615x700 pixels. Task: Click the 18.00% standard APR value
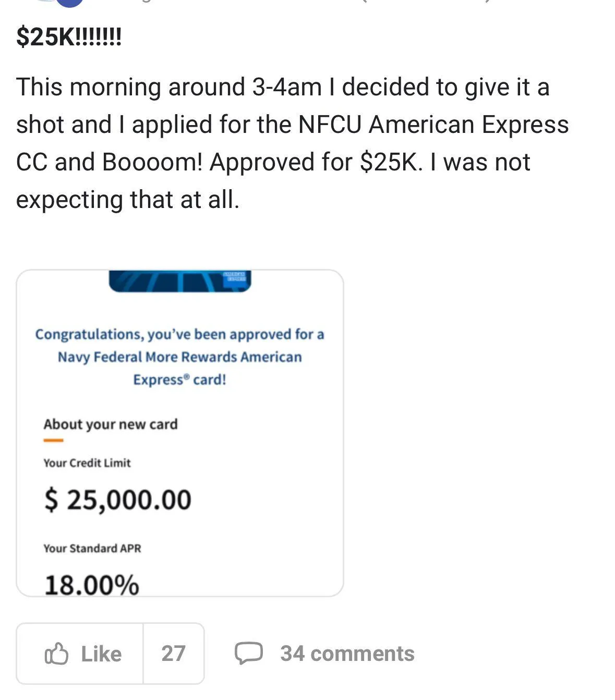(x=92, y=585)
